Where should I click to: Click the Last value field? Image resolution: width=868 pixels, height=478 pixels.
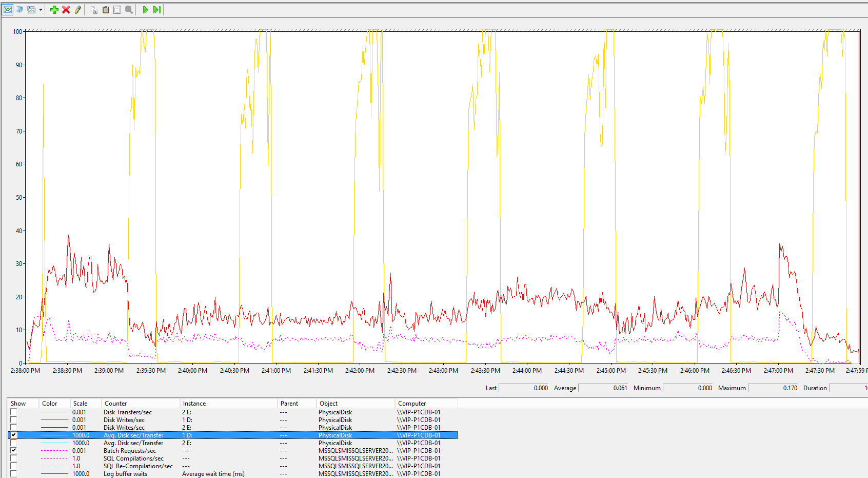click(x=524, y=388)
